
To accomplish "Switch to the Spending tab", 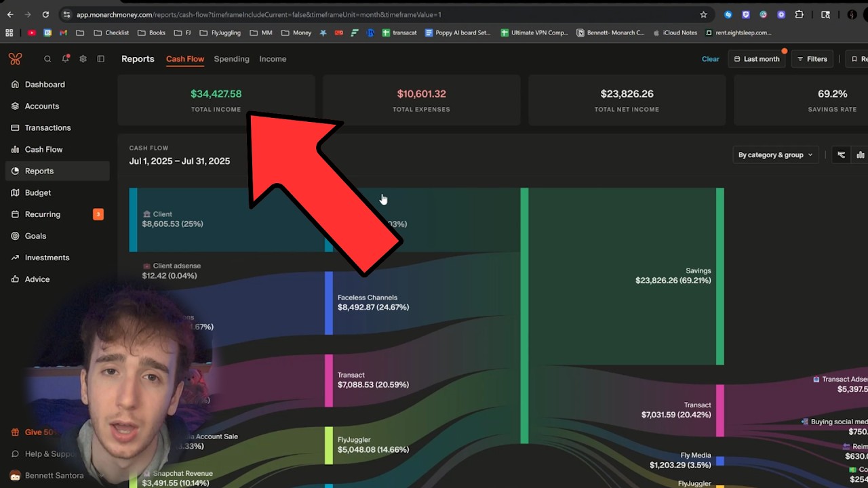I will pos(231,59).
